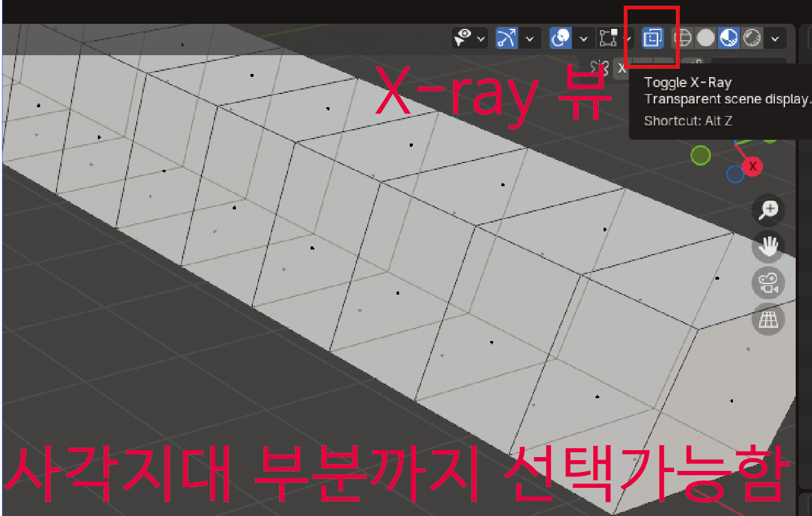Viewport: 812px width, 516px height.
Task: Toggle the camera view navigation button
Action: pyautogui.click(x=768, y=283)
